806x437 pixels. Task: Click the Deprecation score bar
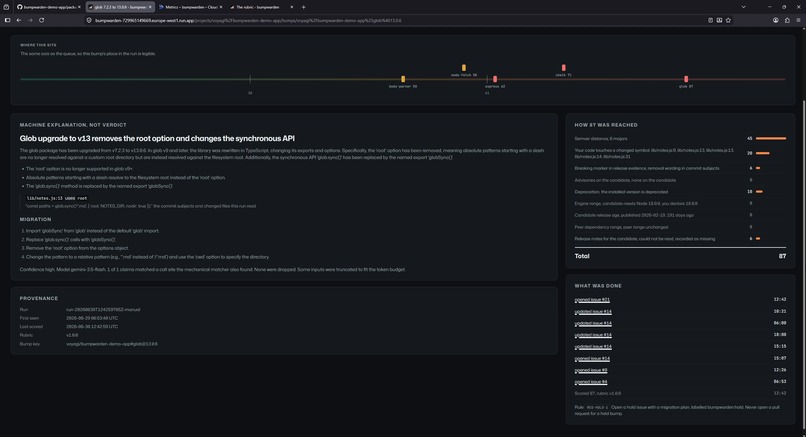[x=759, y=192]
